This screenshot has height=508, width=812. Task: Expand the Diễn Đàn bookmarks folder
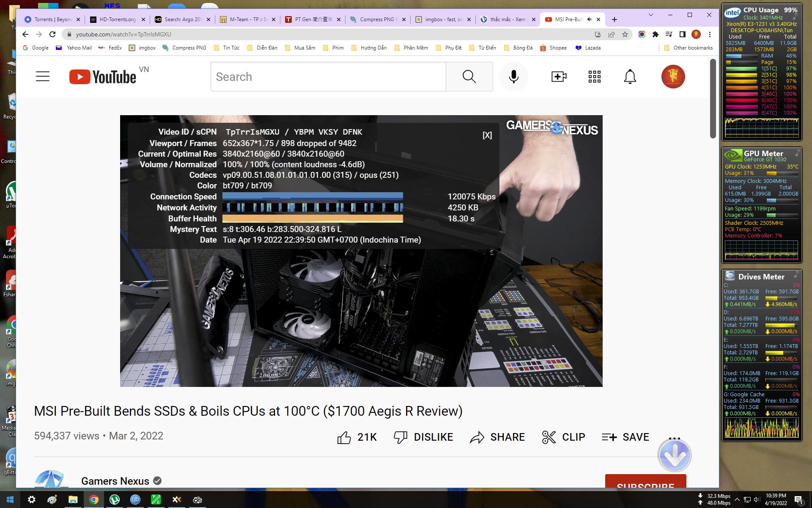click(262, 48)
